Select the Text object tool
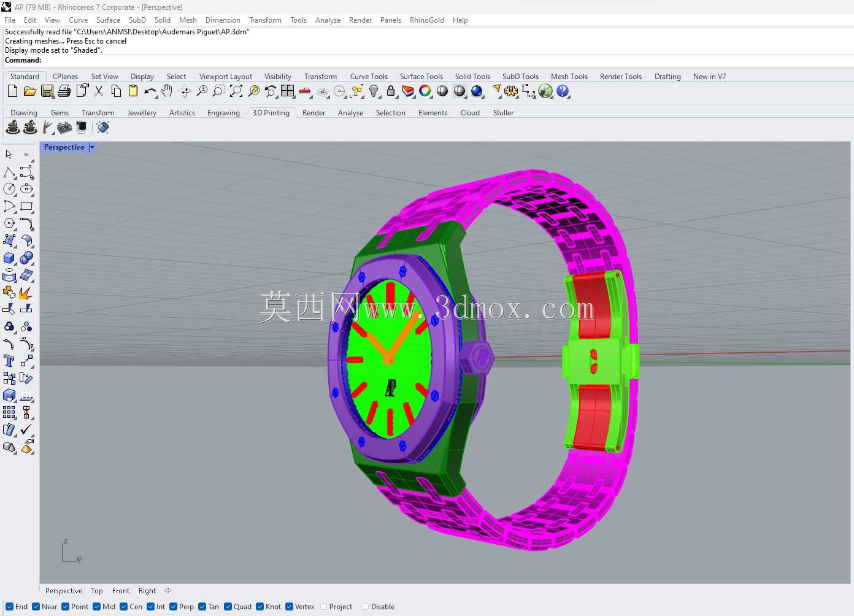The width and height of the screenshot is (854, 616). coord(9,361)
